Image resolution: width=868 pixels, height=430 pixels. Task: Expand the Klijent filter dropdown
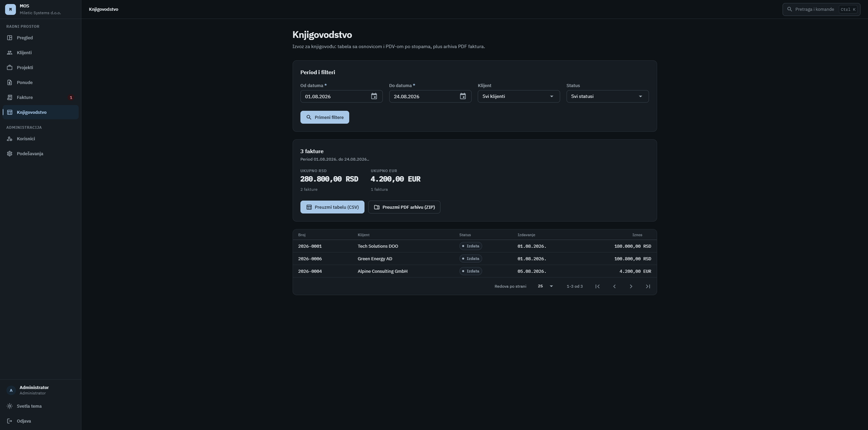click(519, 97)
